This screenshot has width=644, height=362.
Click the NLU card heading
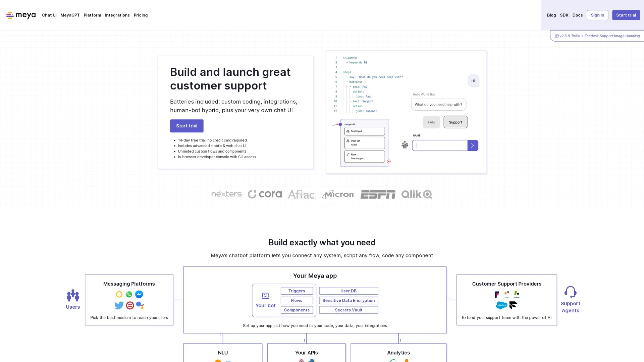[x=223, y=353]
